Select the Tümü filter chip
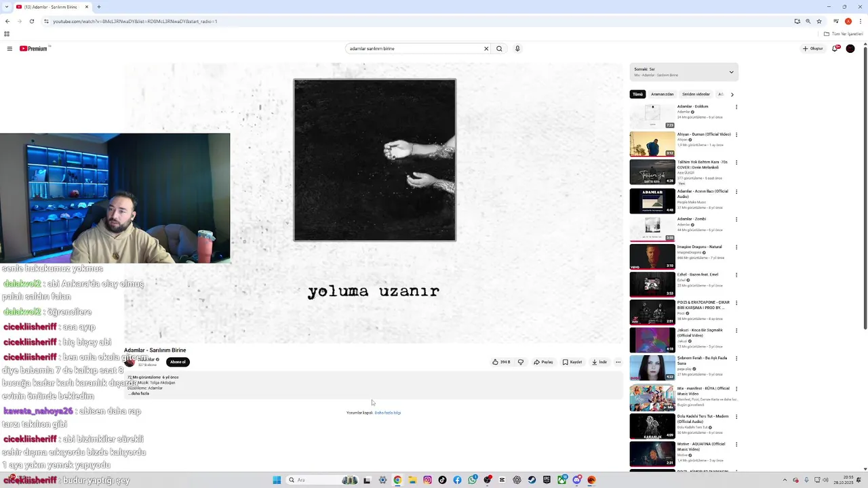 637,94
